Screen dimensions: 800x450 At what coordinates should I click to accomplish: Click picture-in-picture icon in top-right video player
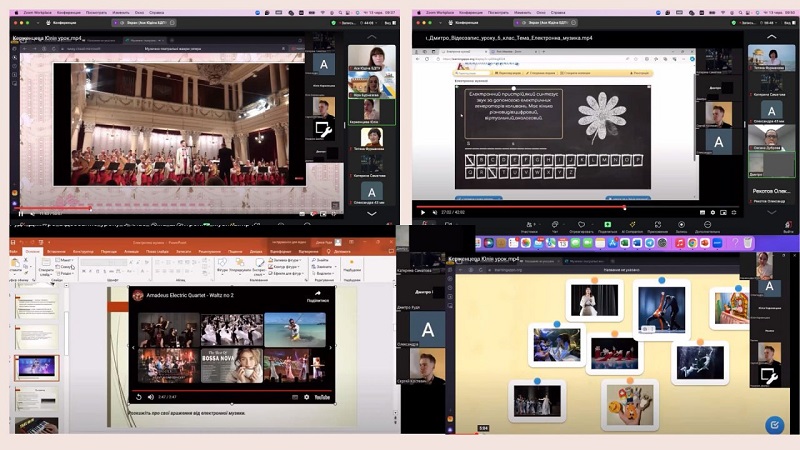pos(723,212)
